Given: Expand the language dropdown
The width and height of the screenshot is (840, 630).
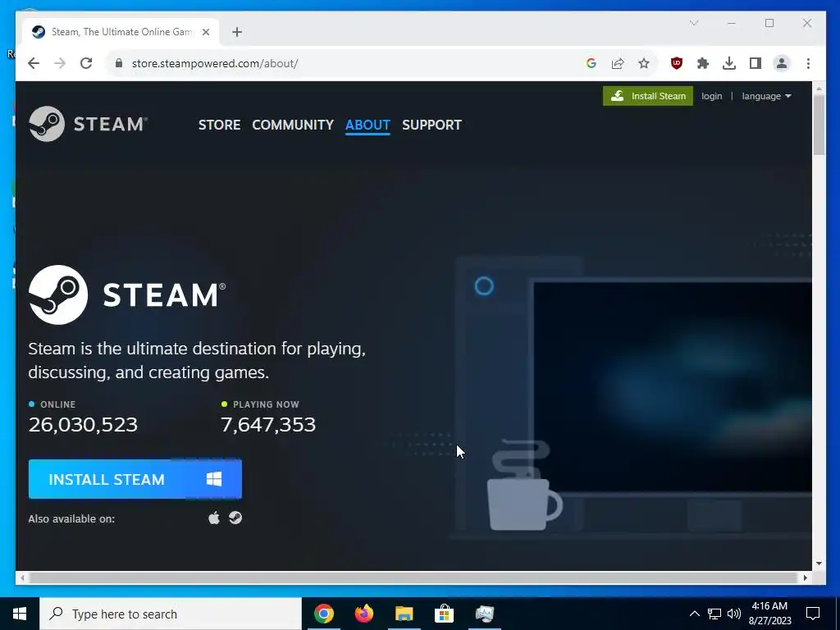Looking at the screenshot, I should [767, 96].
